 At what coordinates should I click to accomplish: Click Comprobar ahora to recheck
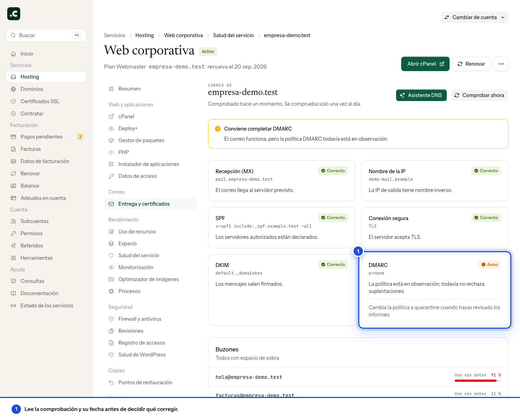480,95
